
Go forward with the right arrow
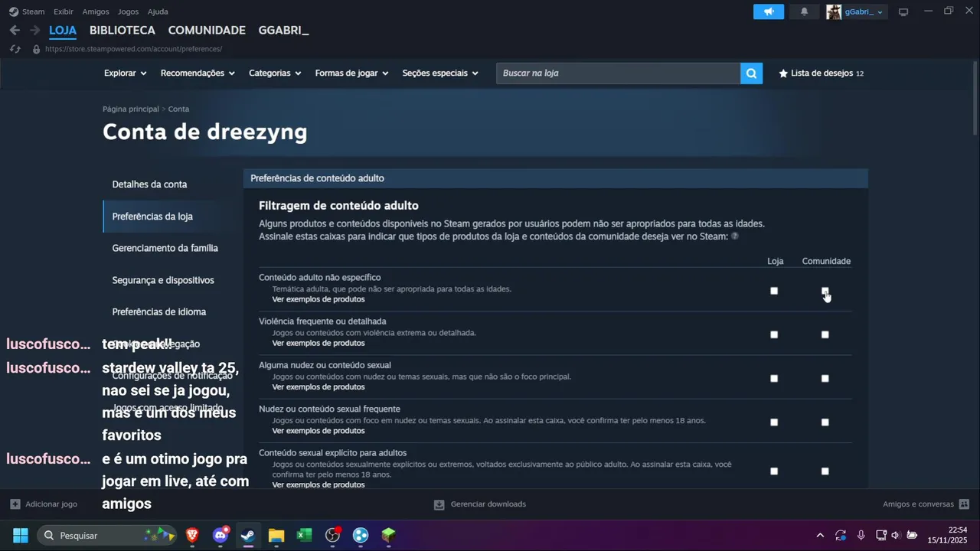[34, 30]
